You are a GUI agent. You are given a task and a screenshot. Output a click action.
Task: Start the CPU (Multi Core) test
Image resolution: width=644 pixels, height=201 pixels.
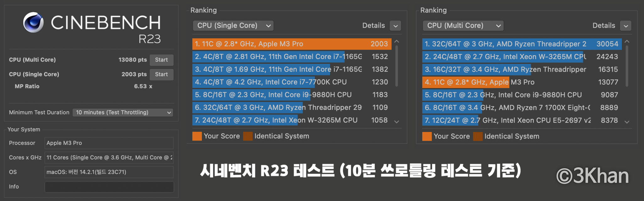pyautogui.click(x=161, y=60)
